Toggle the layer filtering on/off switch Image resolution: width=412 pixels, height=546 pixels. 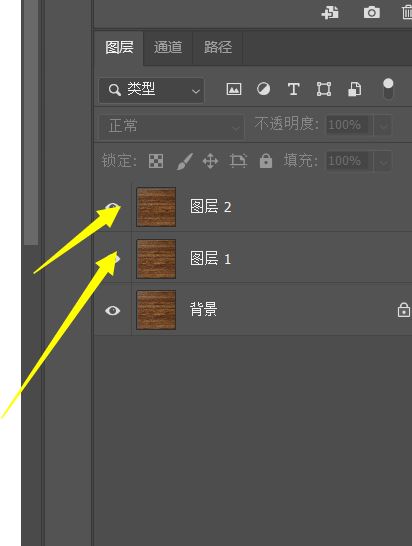click(388, 89)
